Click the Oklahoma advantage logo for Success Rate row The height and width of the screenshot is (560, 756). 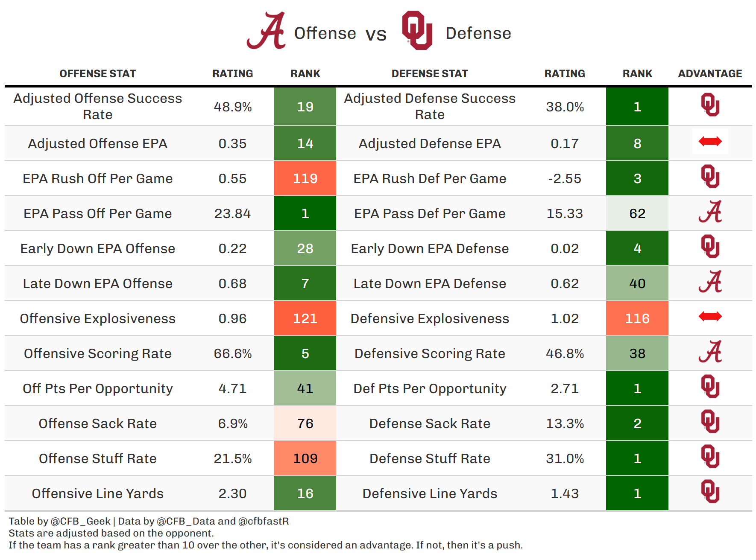click(710, 105)
